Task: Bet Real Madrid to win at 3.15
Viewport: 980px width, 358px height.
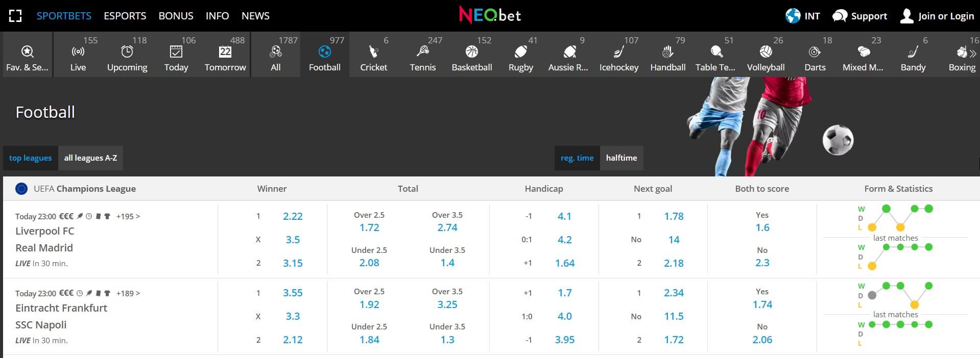Action: pyautogui.click(x=293, y=263)
